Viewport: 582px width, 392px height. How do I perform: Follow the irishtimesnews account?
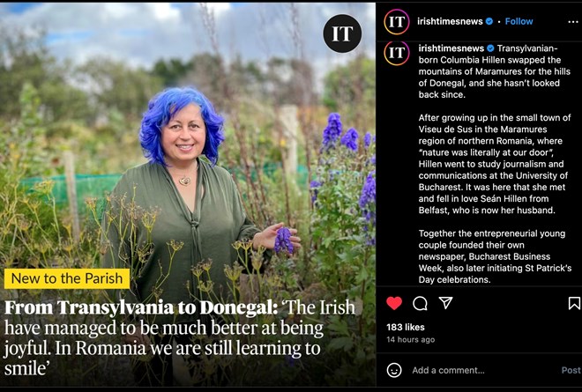[x=519, y=21]
